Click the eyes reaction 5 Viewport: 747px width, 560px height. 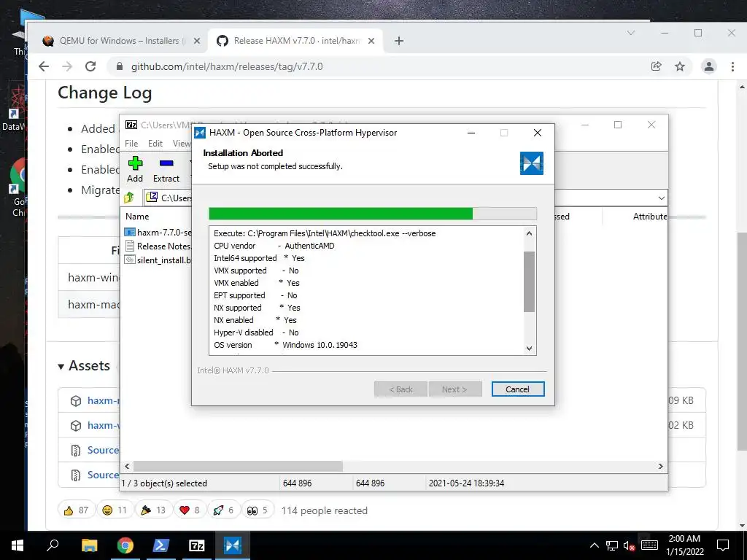point(258,510)
